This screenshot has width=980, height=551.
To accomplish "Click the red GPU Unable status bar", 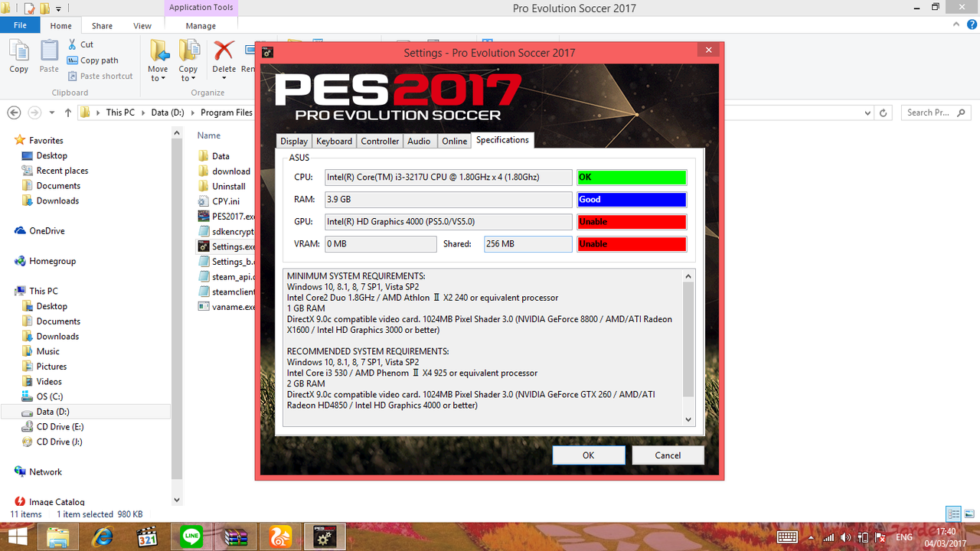I will point(632,222).
